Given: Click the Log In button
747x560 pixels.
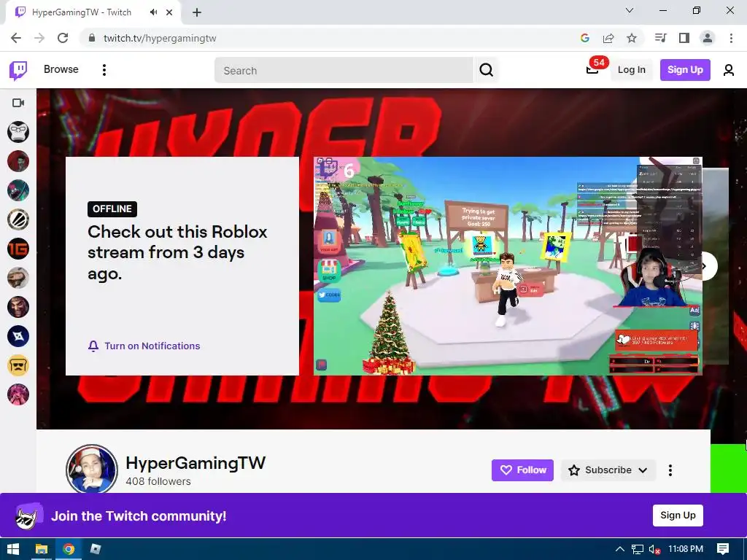Looking at the screenshot, I should click(631, 70).
